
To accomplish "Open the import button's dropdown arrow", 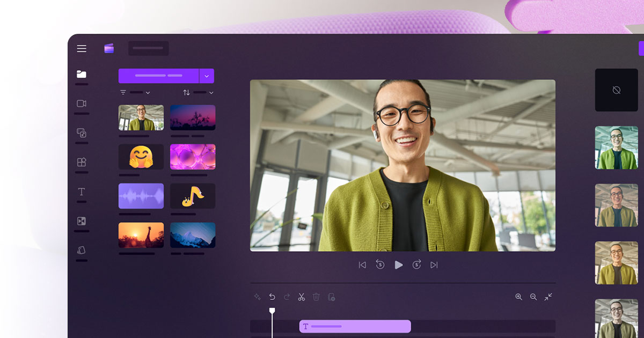I will click(x=207, y=76).
